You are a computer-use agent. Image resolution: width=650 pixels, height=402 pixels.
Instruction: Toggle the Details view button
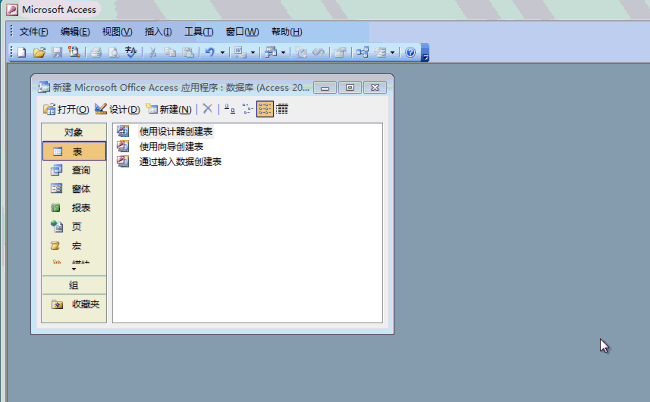click(282, 109)
